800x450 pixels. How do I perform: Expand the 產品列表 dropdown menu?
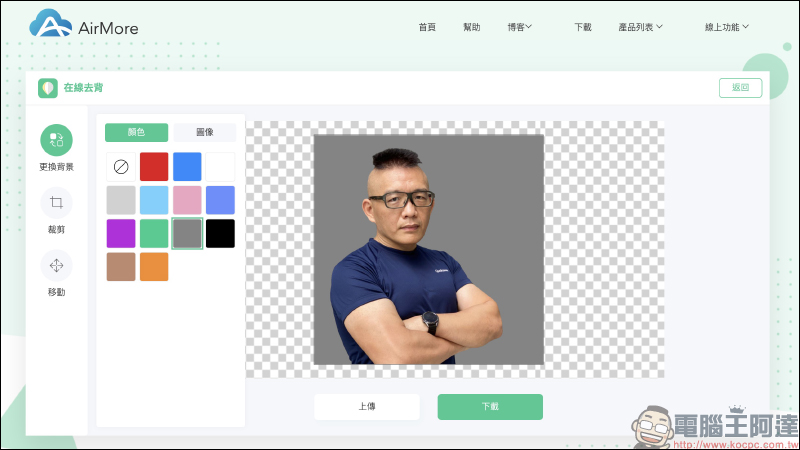[640, 27]
